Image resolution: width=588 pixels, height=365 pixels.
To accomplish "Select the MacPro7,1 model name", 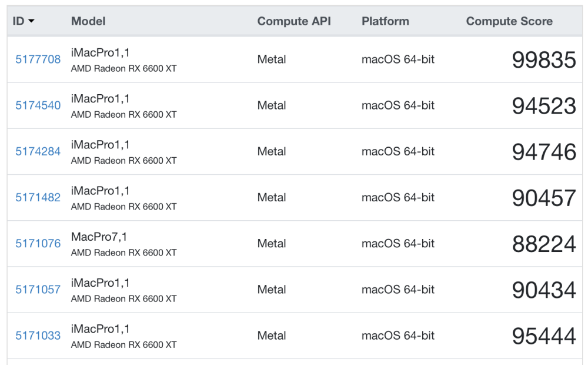I will coord(99,237).
